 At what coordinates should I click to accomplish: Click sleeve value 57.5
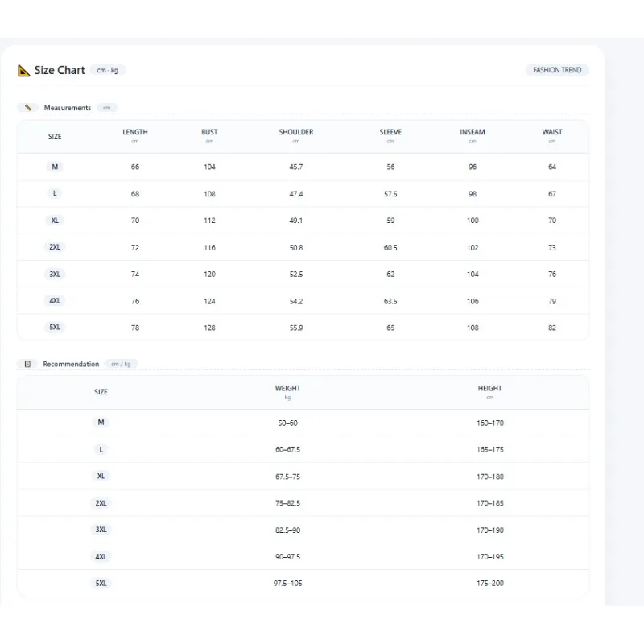tap(390, 194)
